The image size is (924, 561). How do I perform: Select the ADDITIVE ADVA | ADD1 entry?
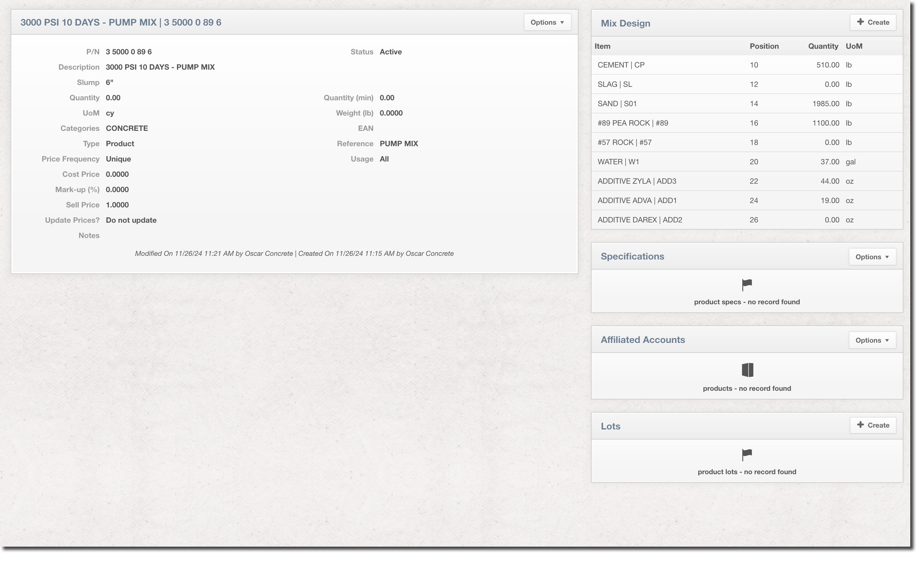(637, 201)
